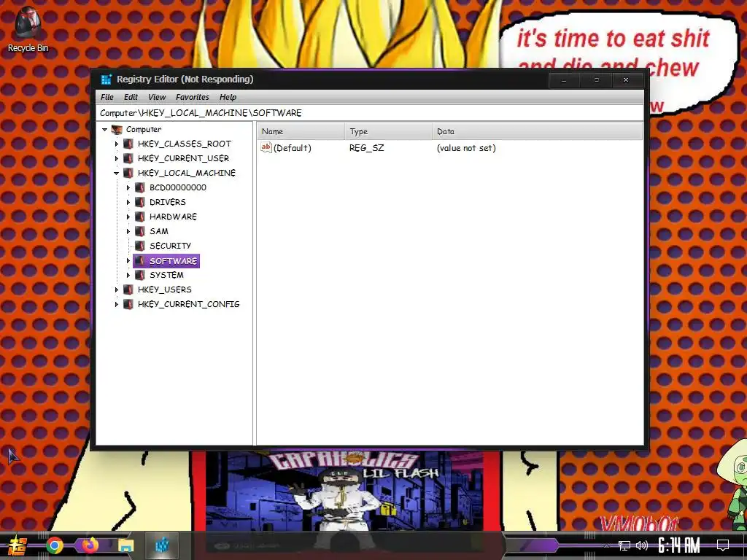Select the HKEY_CLASSES_ROOT label
Viewport: 747px width, 560px height.
pos(185,144)
